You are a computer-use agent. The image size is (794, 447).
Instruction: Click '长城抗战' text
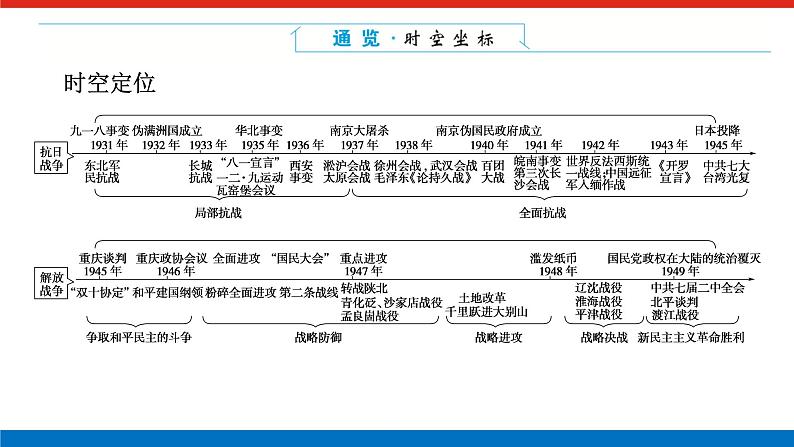tap(201, 172)
